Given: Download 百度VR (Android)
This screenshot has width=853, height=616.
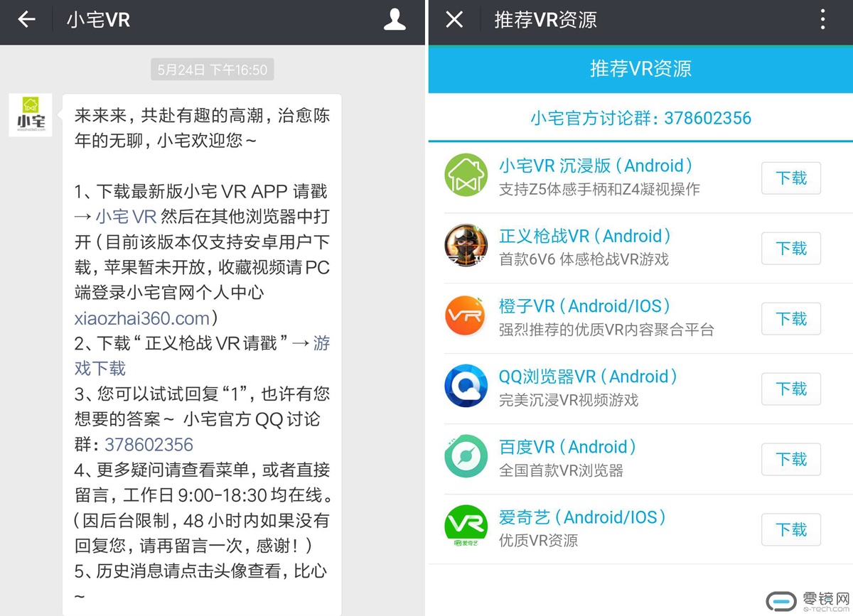Looking at the screenshot, I should (x=791, y=459).
